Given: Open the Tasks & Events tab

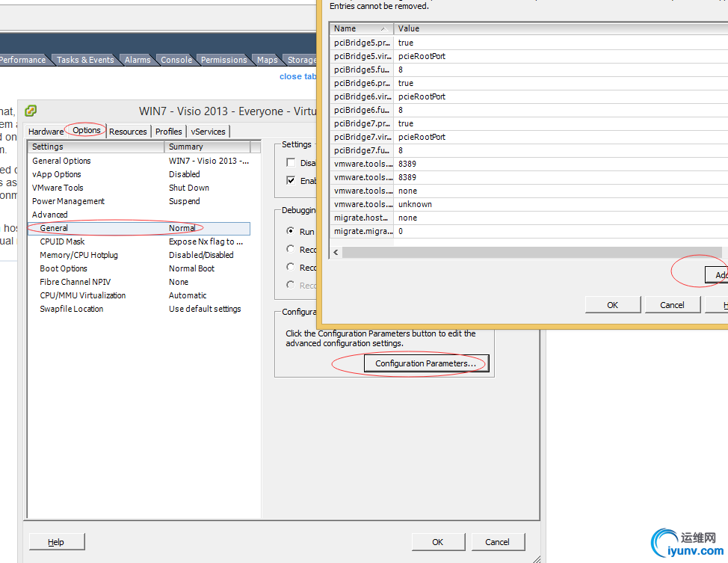Looking at the screenshot, I should pos(85,60).
